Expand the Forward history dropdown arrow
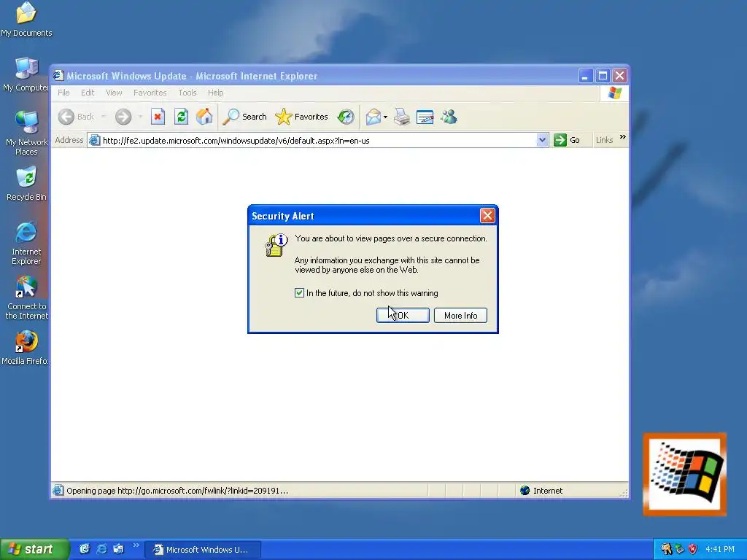The height and width of the screenshot is (560, 747). (x=140, y=117)
